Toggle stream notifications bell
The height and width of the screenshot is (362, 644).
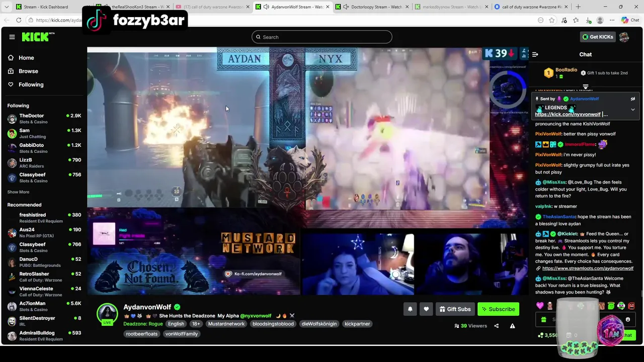click(410, 309)
